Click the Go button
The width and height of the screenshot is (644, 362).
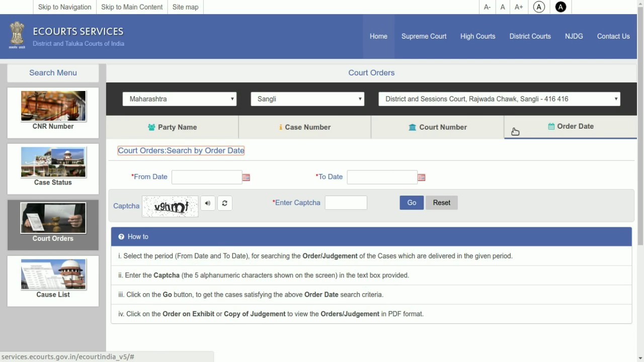pyautogui.click(x=412, y=203)
